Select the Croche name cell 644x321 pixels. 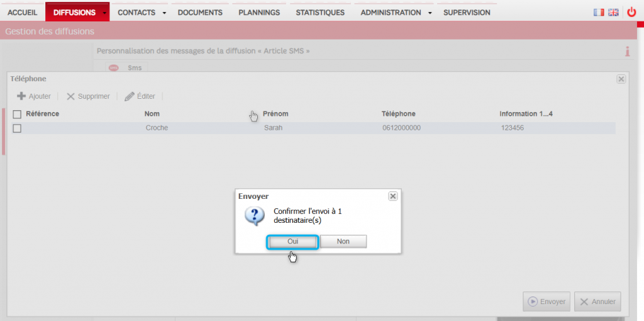(157, 128)
